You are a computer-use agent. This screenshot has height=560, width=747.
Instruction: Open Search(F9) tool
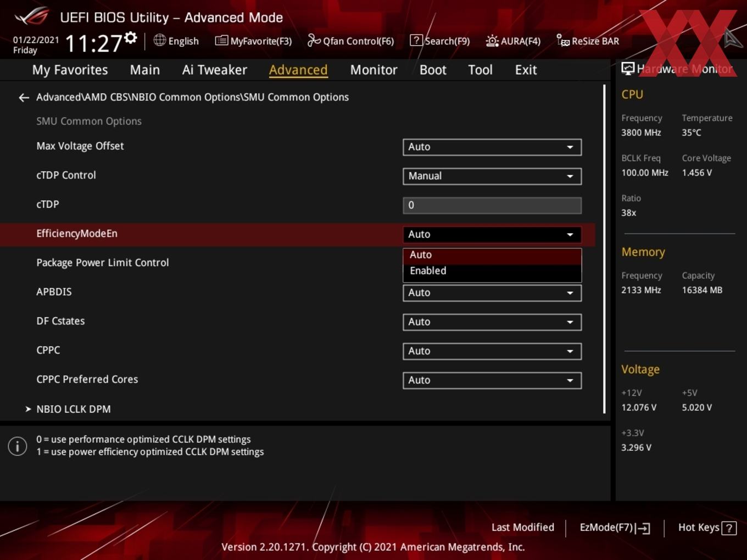pos(440,41)
